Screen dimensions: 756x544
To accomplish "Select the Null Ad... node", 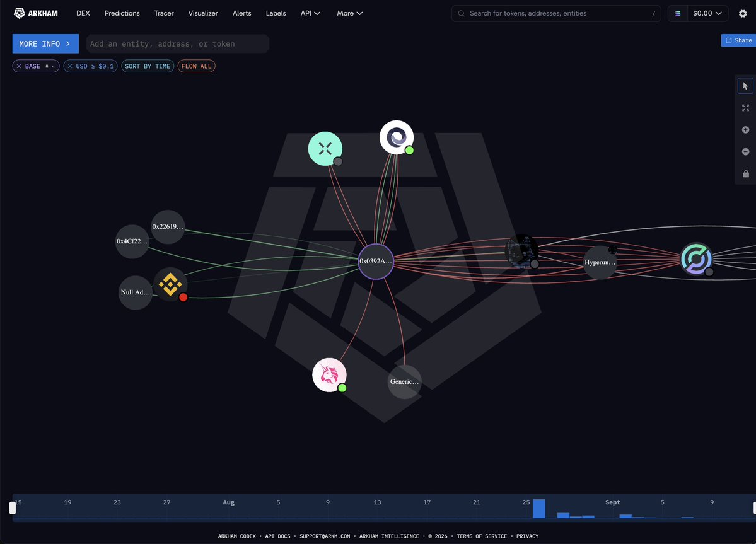I will [x=135, y=292].
